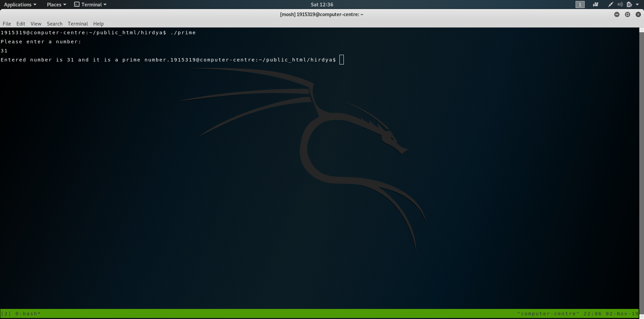Open the File menu
This screenshot has width=644, height=319.
click(7, 24)
